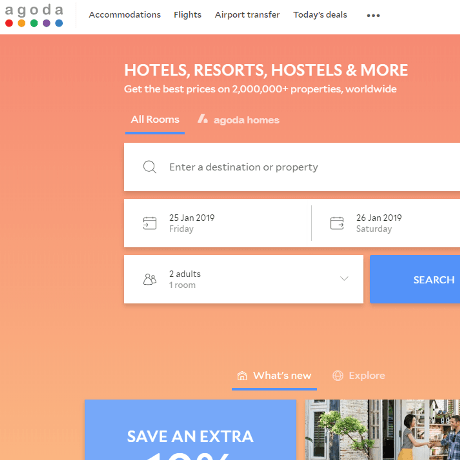Click the destination or property field
Screen dimensions: 460x460
(x=292, y=167)
